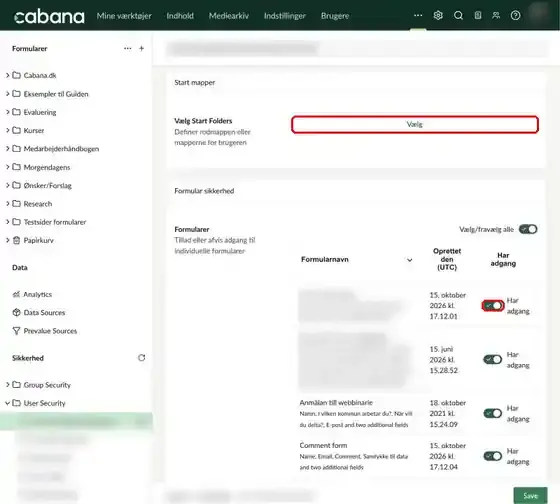Click the Kurser folder icon

tap(16, 130)
